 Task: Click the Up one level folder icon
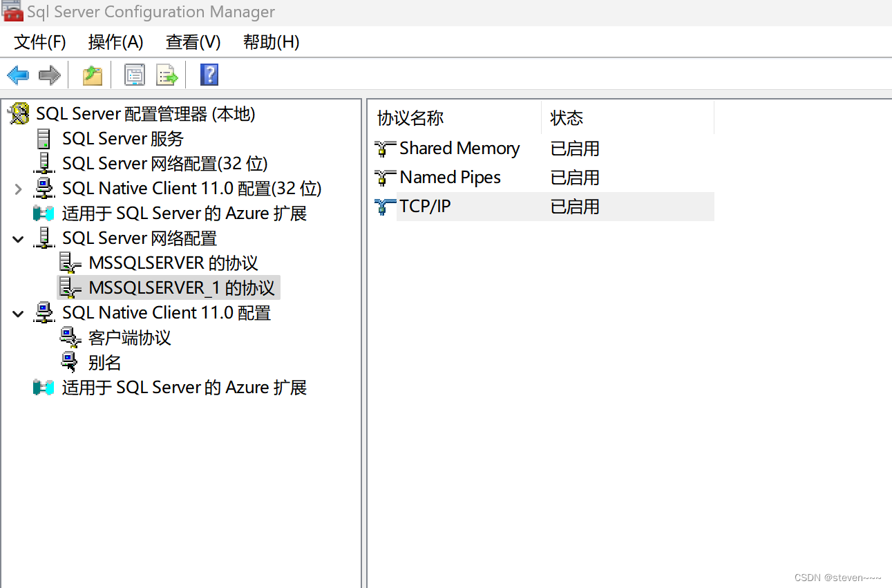click(93, 75)
